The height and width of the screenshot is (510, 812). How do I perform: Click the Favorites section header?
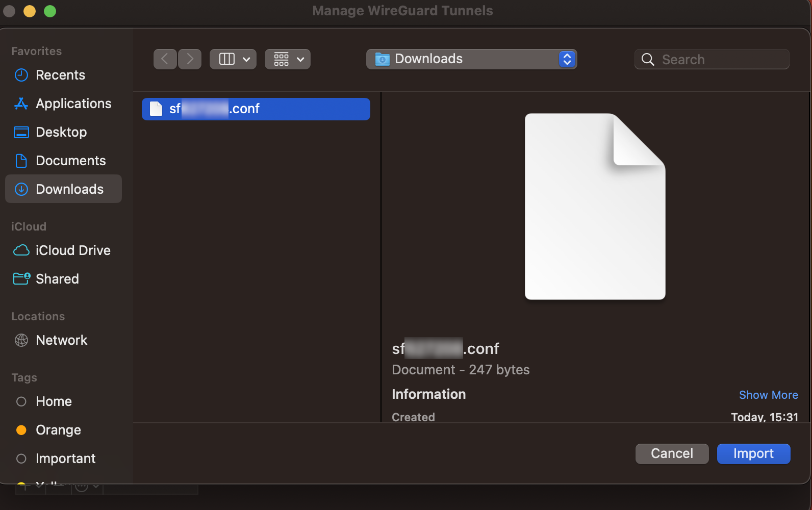37,51
